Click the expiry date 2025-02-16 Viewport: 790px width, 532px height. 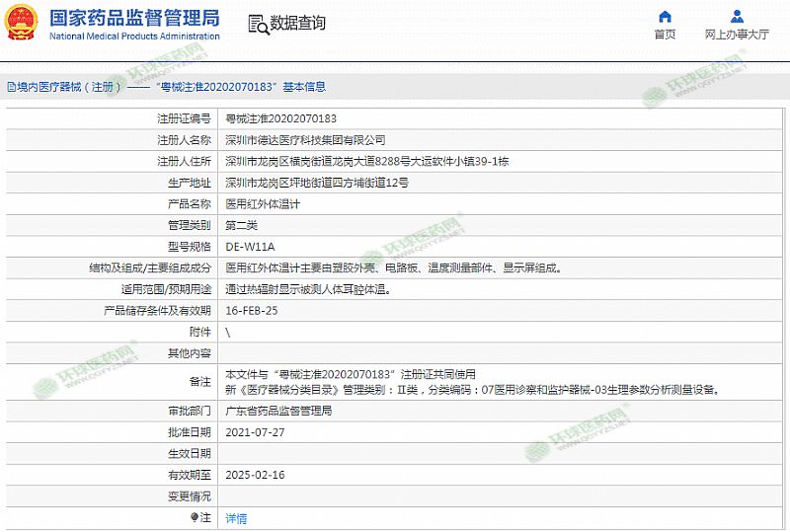pos(254,475)
